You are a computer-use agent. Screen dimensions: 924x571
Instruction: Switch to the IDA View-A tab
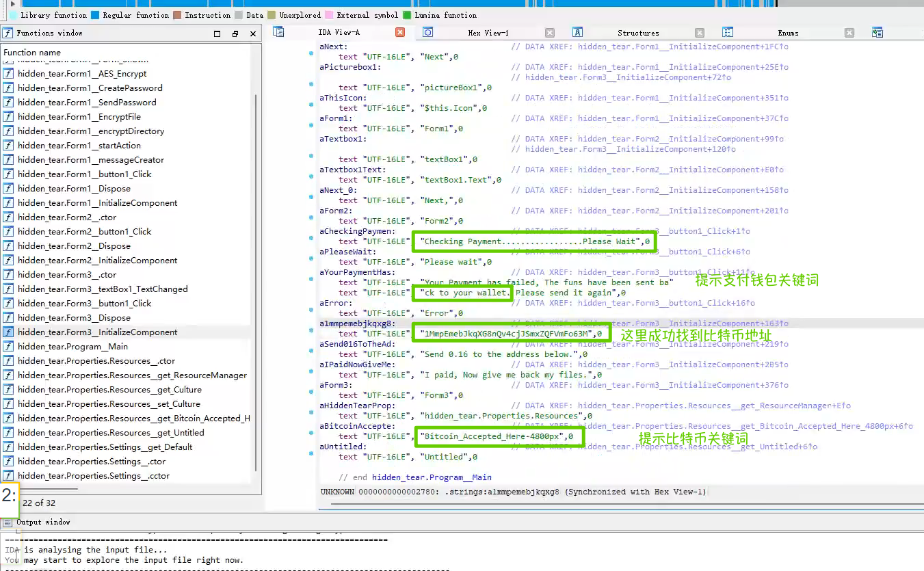click(339, 32)
